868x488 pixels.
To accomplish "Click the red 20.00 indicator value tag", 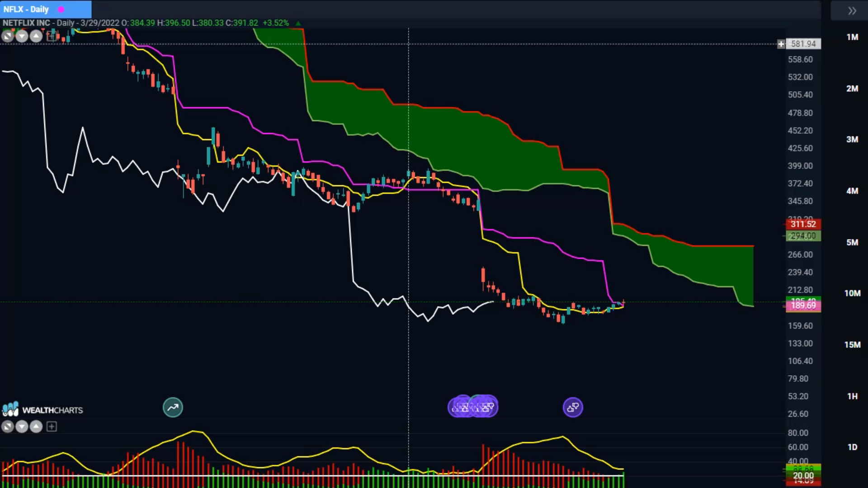I will (803, 476).
